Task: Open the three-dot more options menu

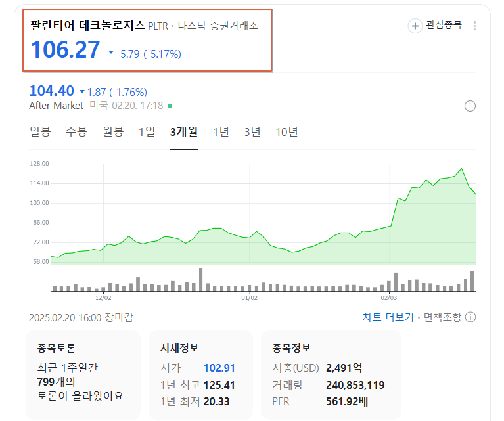Action: [474, 26]
